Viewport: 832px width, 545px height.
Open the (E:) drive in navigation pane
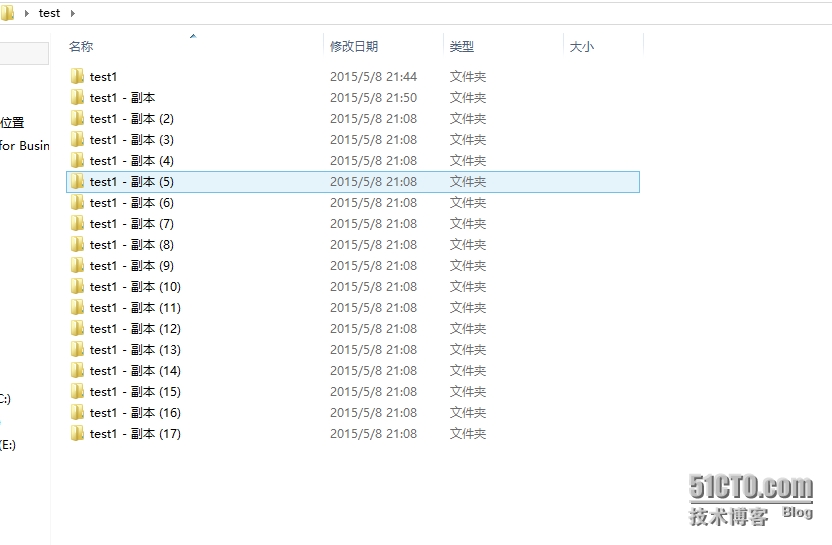[7, 445]
